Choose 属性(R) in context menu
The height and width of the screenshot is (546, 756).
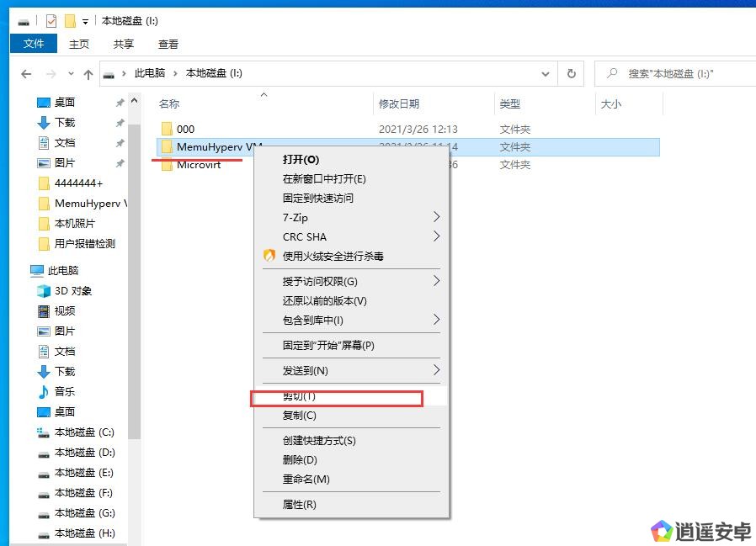click(x=299, y=505)
